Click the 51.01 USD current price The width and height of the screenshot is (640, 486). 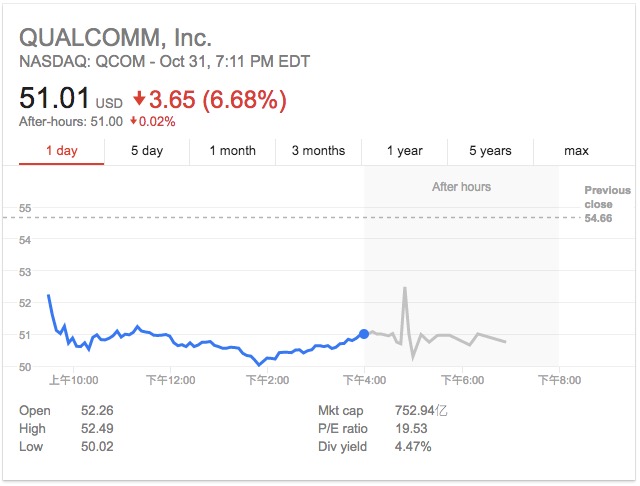[72, 99]
